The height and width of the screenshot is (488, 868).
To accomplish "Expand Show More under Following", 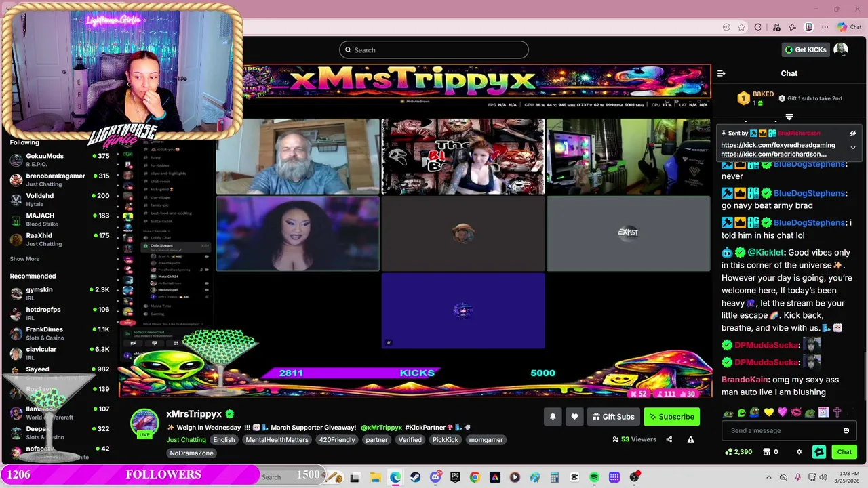I will (x=24, y=259).
